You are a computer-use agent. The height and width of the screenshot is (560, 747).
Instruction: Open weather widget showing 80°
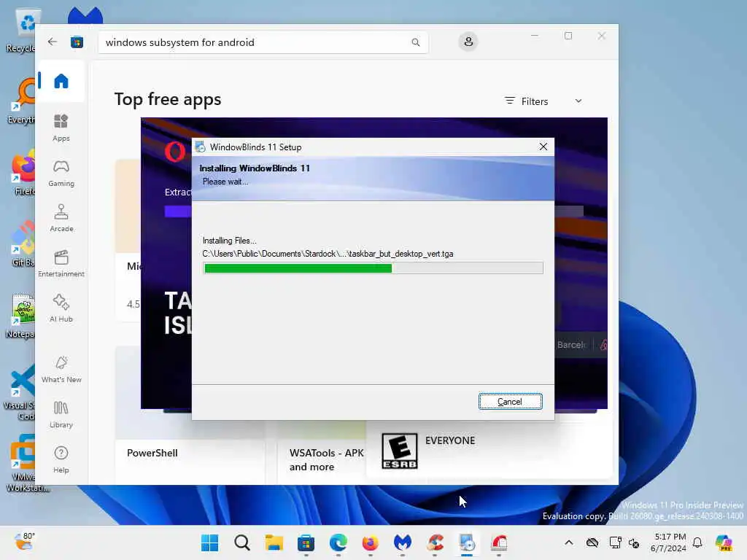(24, 542)
